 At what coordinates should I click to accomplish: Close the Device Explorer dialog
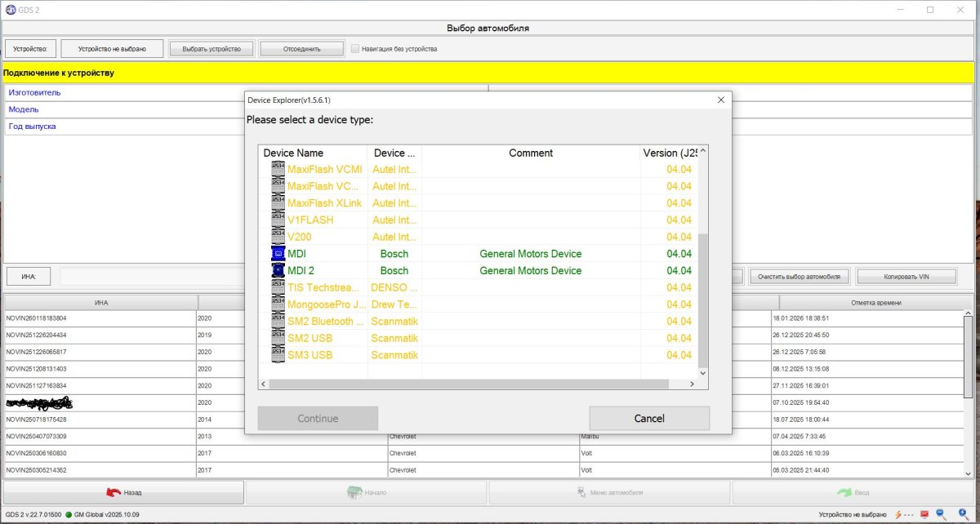pos(720,100)
